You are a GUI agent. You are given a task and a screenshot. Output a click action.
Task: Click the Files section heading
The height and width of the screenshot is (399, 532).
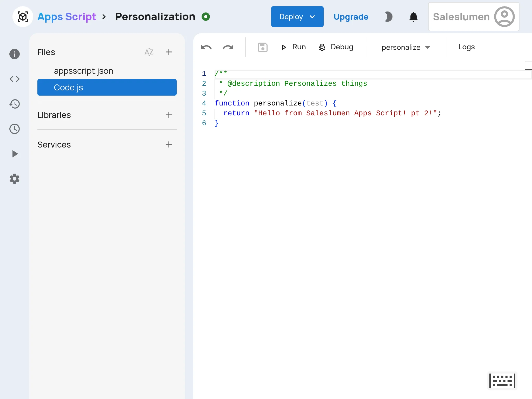(x=46, y=52)
